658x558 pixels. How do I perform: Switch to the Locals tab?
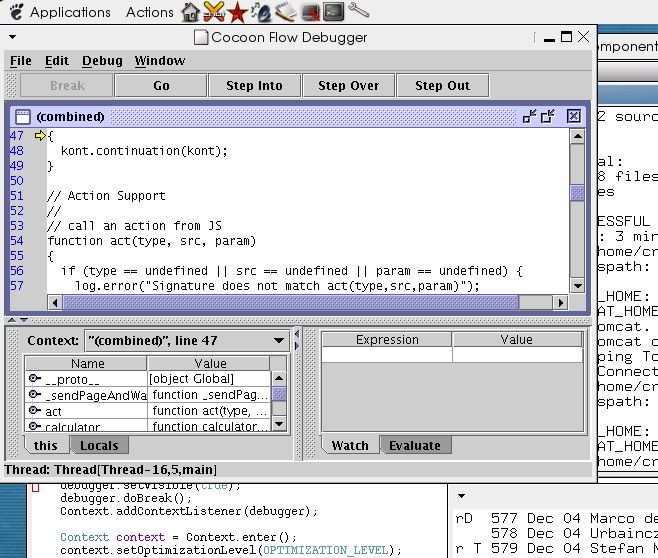coord(99,446)
